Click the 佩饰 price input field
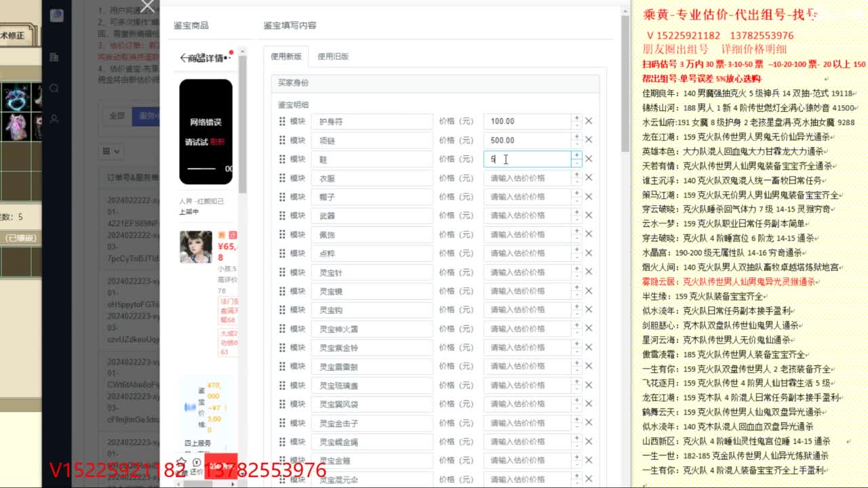Screen dimensions: 868x488 click(x=528, y=235)
